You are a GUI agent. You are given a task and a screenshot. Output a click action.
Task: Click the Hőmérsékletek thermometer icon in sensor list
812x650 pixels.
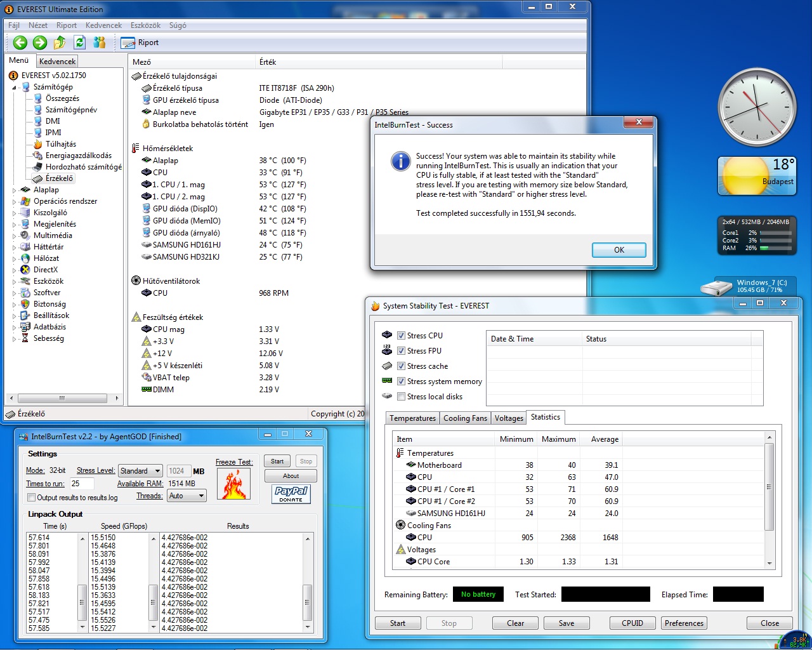136,148
